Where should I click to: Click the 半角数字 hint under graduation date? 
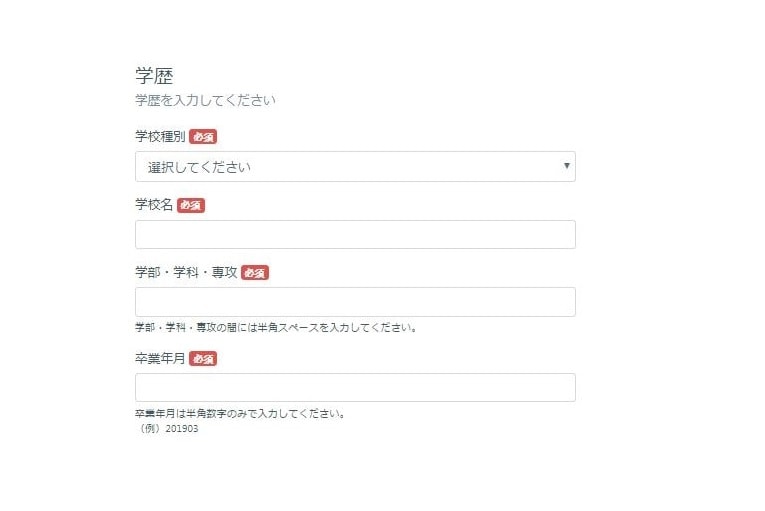tap(240, 413)
